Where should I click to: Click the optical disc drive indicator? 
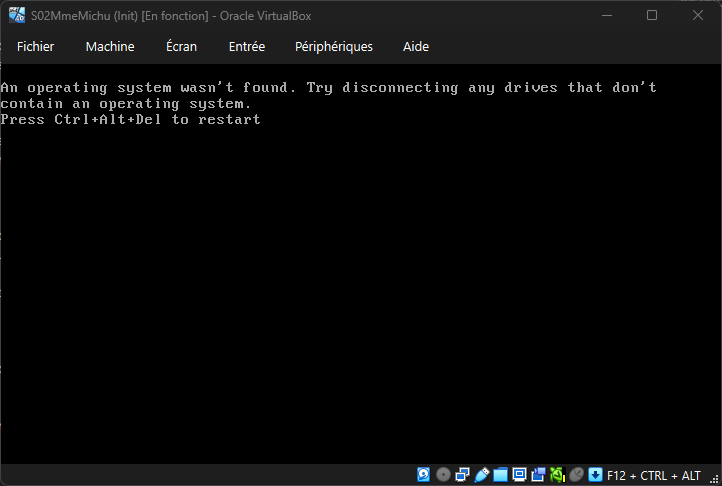(x=443, y=474)
